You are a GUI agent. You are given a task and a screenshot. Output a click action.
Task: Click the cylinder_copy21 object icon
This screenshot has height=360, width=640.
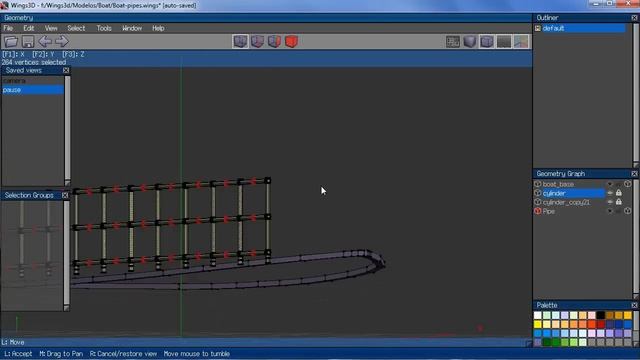pyautogui.click(x=538, y=202)
